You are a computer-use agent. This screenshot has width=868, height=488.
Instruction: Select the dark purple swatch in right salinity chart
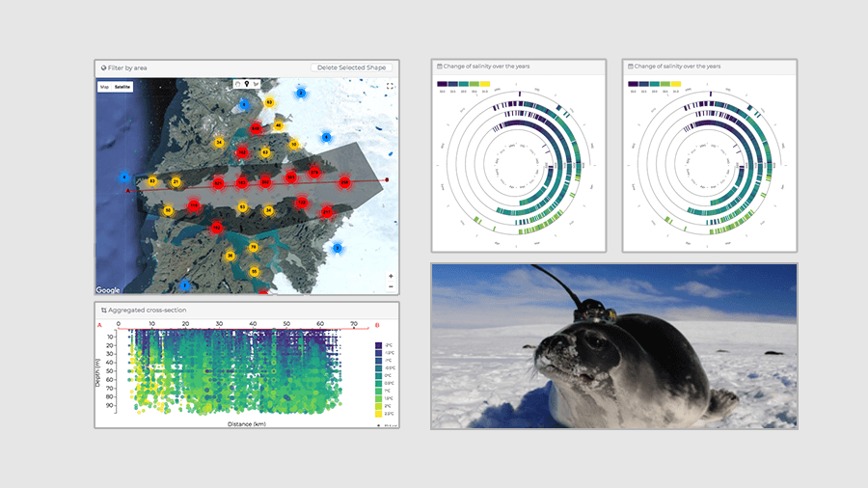[633, 85]
